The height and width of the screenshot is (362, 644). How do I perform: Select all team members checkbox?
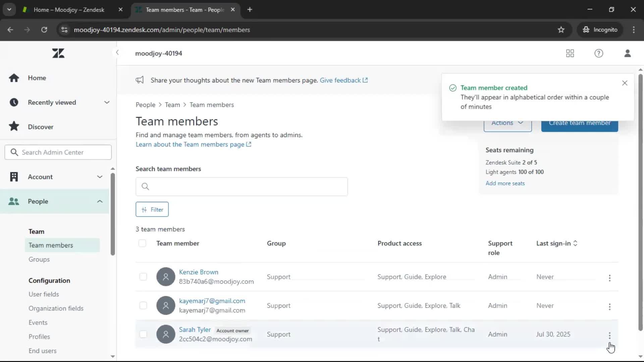click(142, 243)
